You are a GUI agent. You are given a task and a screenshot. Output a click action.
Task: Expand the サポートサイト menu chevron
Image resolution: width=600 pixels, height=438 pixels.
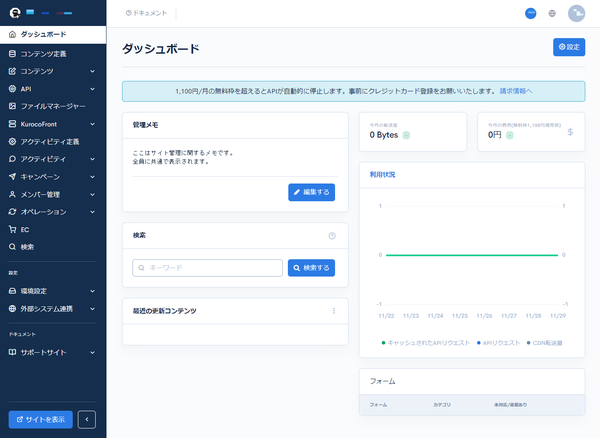93,353
